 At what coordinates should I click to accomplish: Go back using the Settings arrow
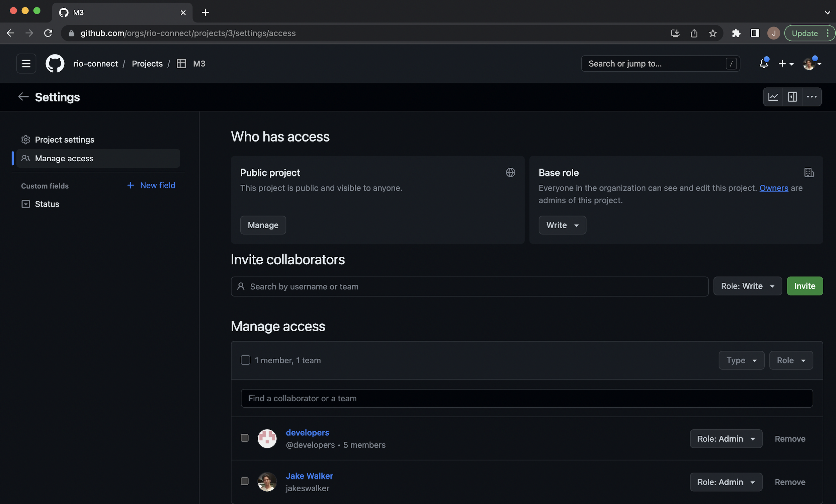point(23,97)
